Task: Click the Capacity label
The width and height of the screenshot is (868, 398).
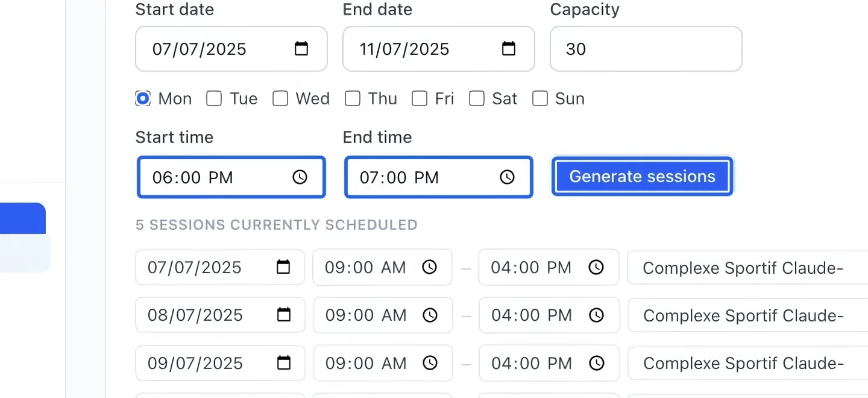Action: pyautogui.click(x=585, y=10)
